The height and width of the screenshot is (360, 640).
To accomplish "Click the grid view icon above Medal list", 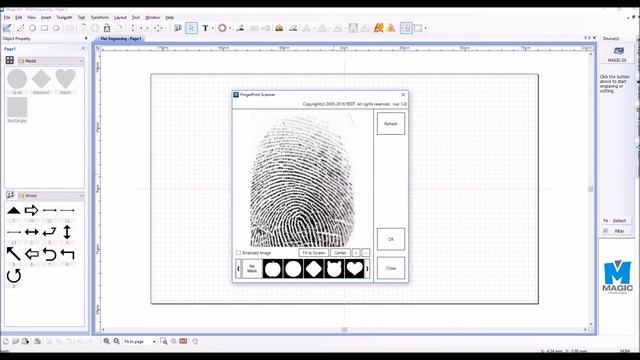I will pos(10,60).
